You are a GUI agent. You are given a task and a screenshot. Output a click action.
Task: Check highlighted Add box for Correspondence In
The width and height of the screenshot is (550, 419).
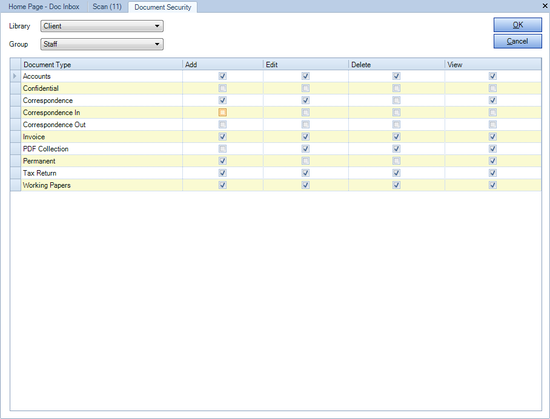[222, 113]
